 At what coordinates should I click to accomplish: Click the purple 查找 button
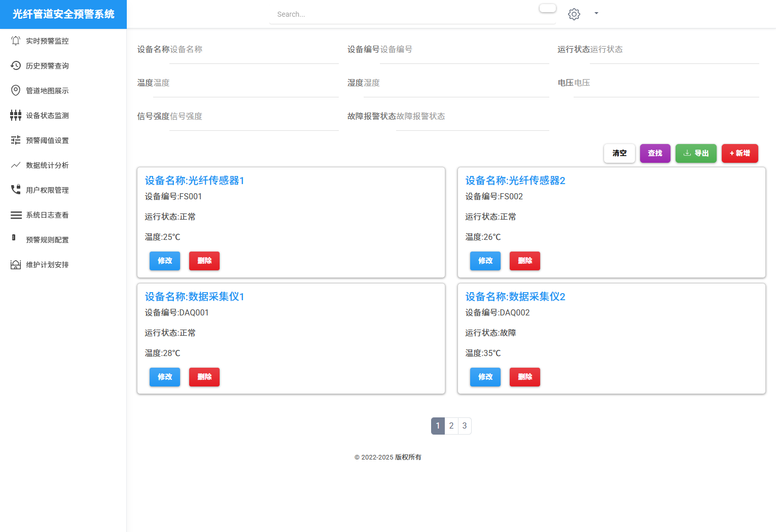click(x=655, y=153)
